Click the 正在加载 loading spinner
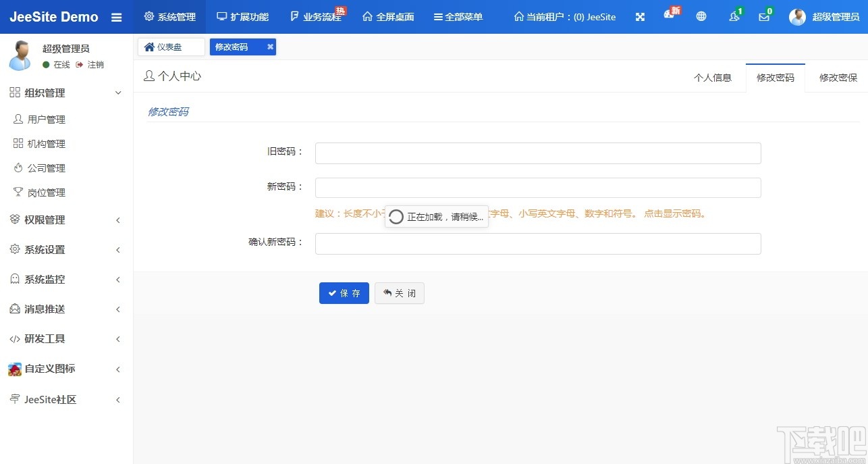The height and width of the screenshot is (464, 868). coord(396,216)
